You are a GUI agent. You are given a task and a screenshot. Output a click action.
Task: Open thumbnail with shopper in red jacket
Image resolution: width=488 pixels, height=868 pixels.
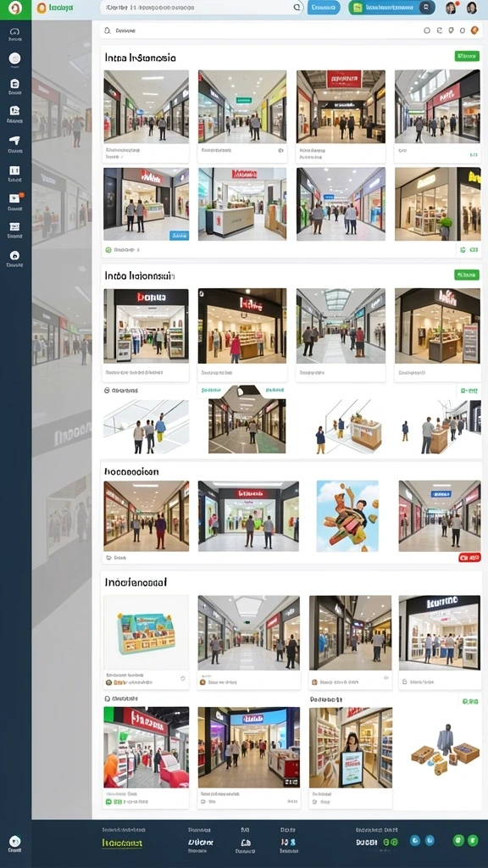click(x=242, y=326)
